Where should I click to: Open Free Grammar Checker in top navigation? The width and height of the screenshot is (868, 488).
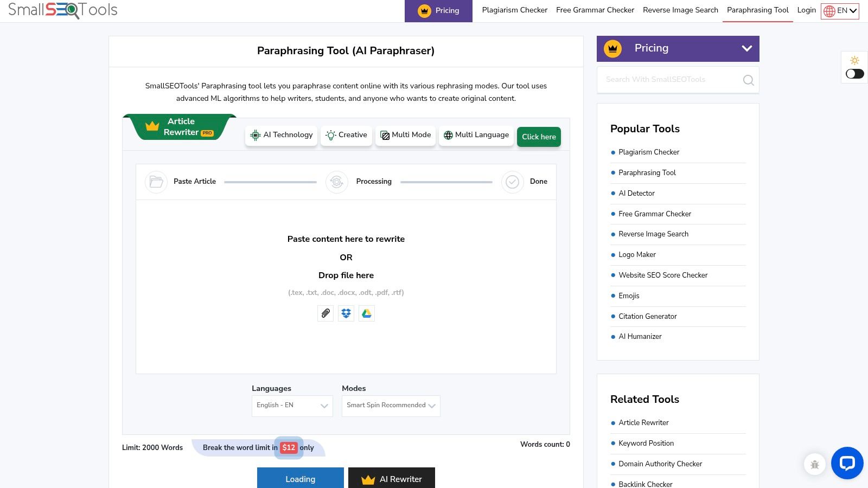tap(595, 10)
